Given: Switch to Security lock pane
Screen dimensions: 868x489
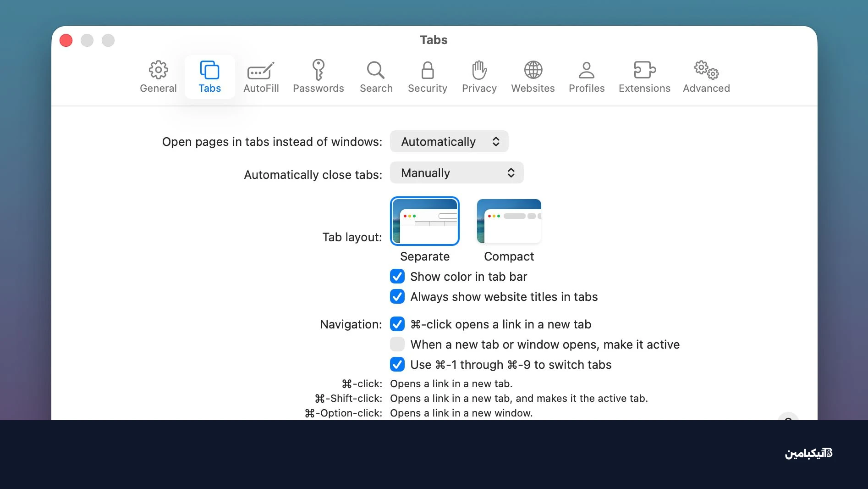Looking at the screenshot, I should tap(427, 77).
